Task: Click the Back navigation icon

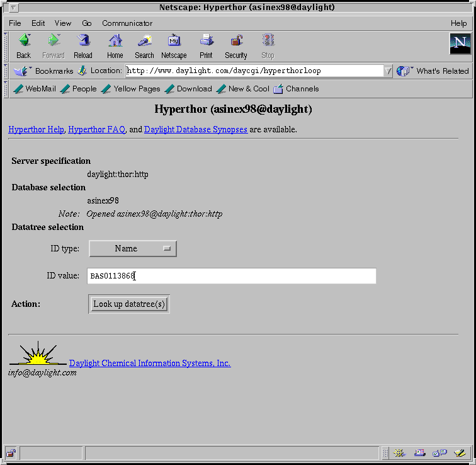Action: (24, 46)
